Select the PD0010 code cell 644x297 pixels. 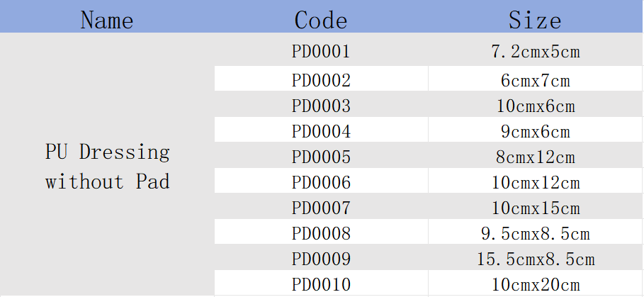[x=321, y=282]
